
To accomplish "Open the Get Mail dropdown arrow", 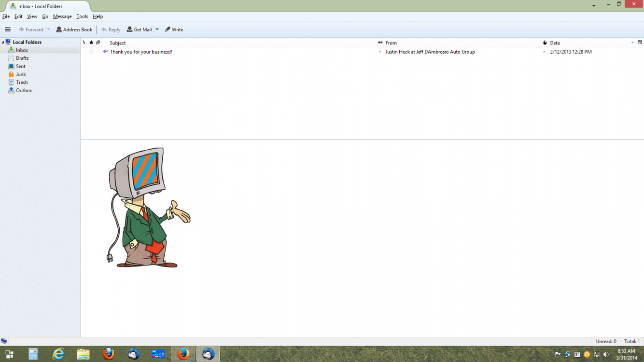I will tap(157, 29).
